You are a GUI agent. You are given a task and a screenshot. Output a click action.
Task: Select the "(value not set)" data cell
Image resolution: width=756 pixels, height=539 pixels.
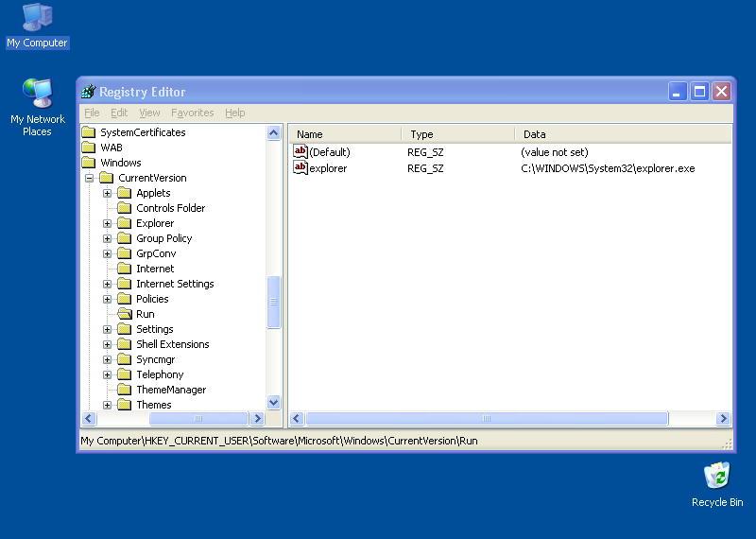tap(555, 152)
